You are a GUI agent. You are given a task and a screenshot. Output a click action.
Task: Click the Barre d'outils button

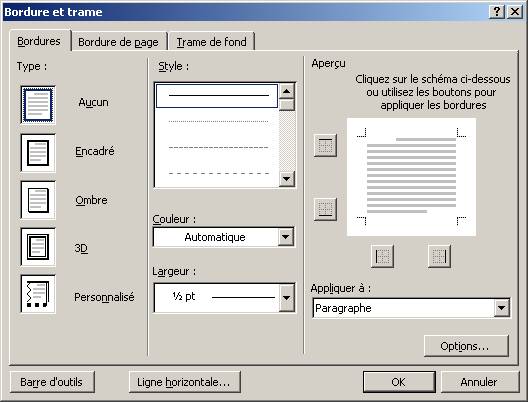(x=52, y=382)
